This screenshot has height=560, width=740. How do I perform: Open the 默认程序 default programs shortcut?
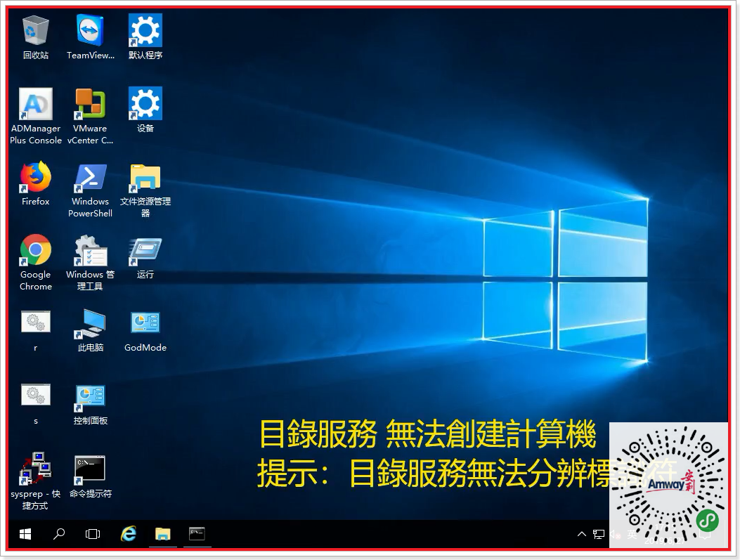tap(145, 37)
